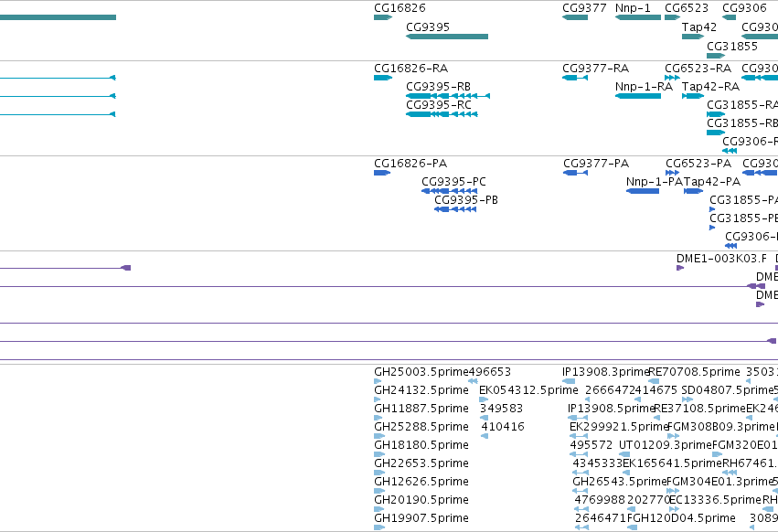Viewport: 778px width, 532px height.
Task: Click the GH24132.5prime EST label
Action: coord(421,390)
